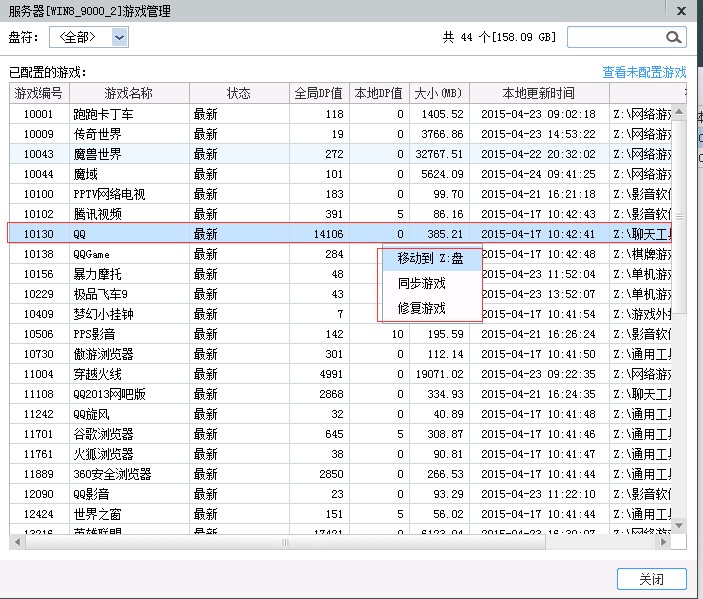Screen dimensions: 703x599
Task: Click the vertical scrollbar thumb
Action: pos(679,216)
